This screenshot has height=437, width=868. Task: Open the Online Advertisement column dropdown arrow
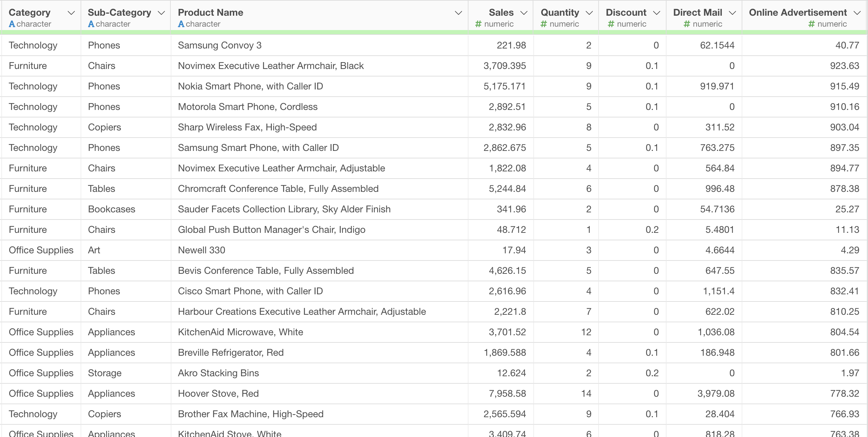[x=857, y=13]
